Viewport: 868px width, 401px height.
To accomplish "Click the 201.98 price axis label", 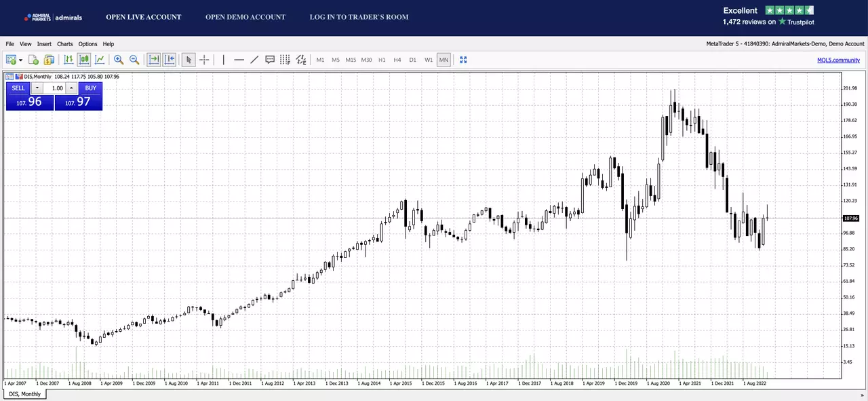I will [850, 88].
